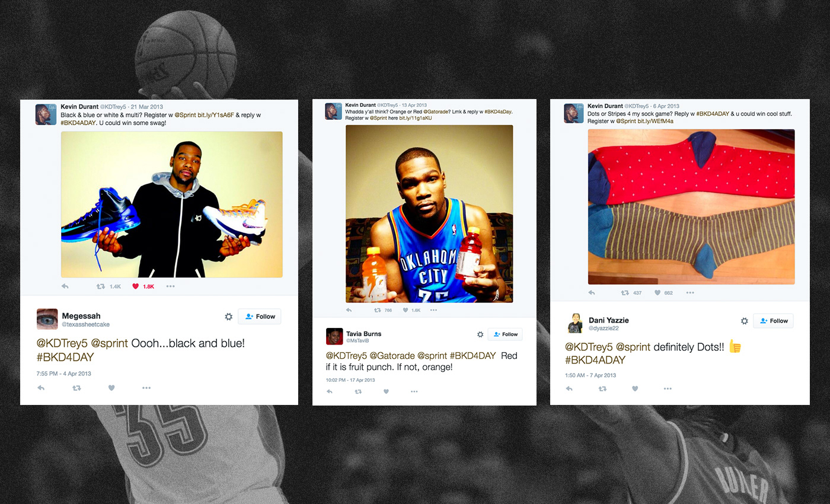Like the socks tweet with 662 likes
Screen dimensions: 830x504
(x=657, y=293)
